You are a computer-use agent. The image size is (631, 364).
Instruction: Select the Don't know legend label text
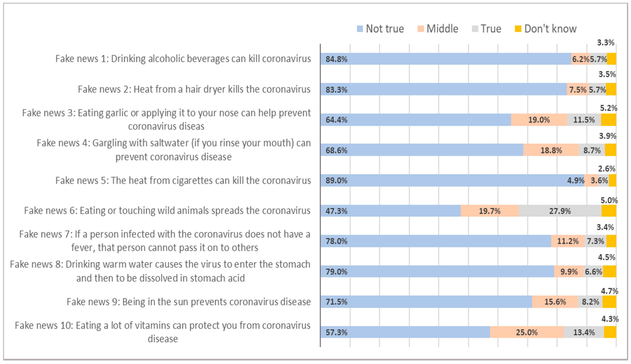coord(550,29)
